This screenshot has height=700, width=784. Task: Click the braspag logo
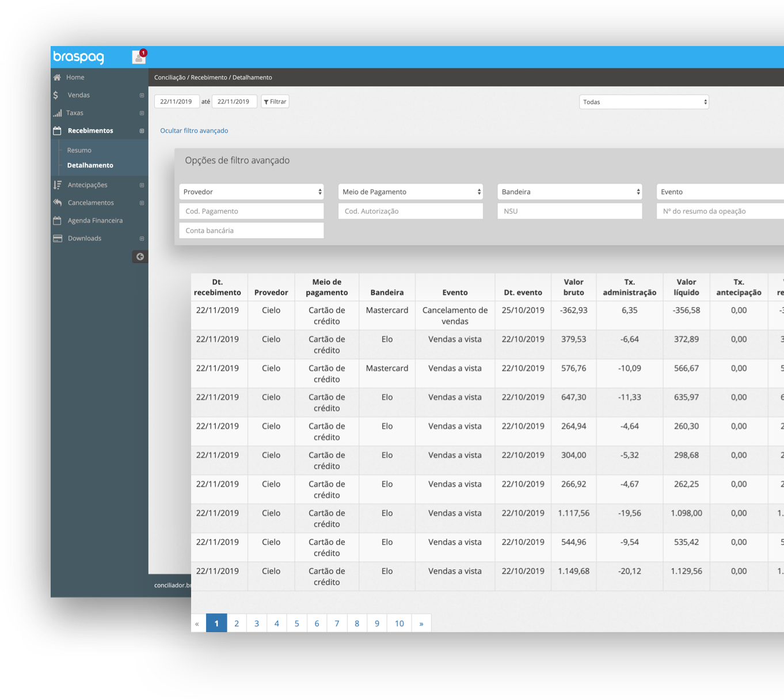tap(79, 57)
